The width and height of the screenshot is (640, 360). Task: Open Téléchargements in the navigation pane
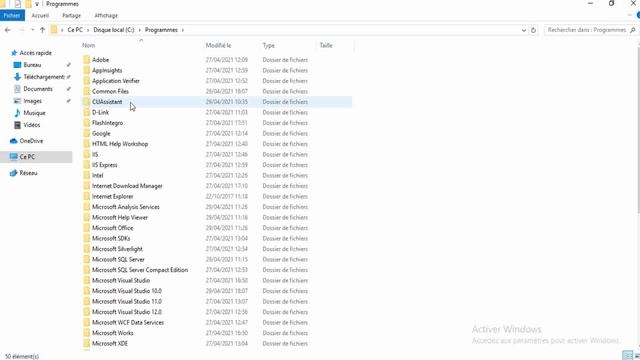pos(44,77)
